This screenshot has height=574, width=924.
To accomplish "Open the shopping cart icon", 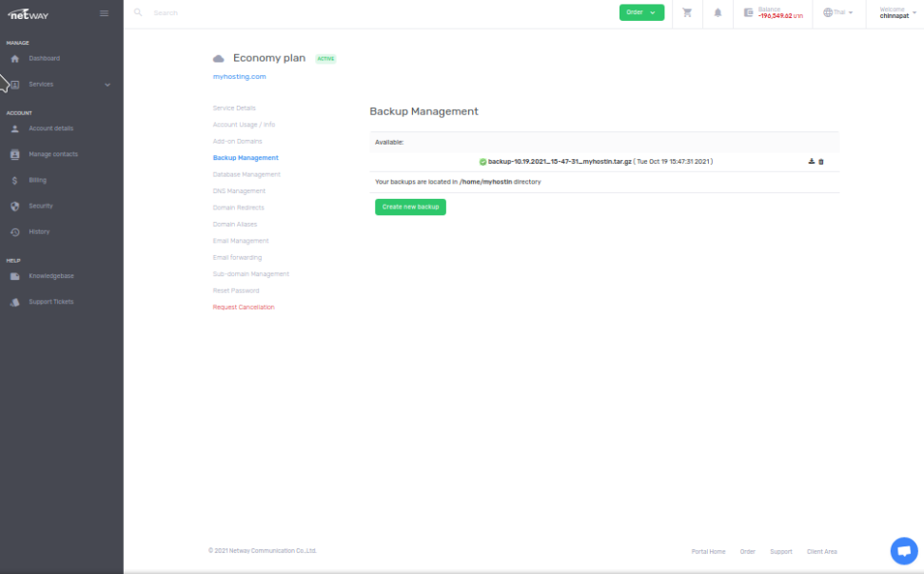I will (x=687, y=12).
